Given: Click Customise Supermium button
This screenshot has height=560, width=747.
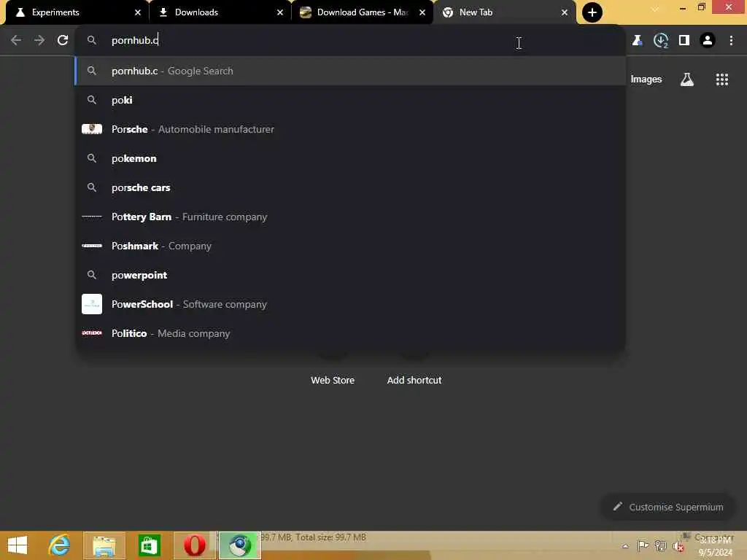Looking at the screenshot, I should 667,507.
